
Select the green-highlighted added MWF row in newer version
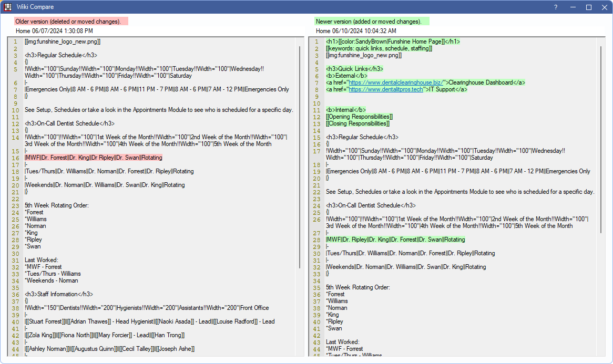pyautogui.click(x=395, y=240)
